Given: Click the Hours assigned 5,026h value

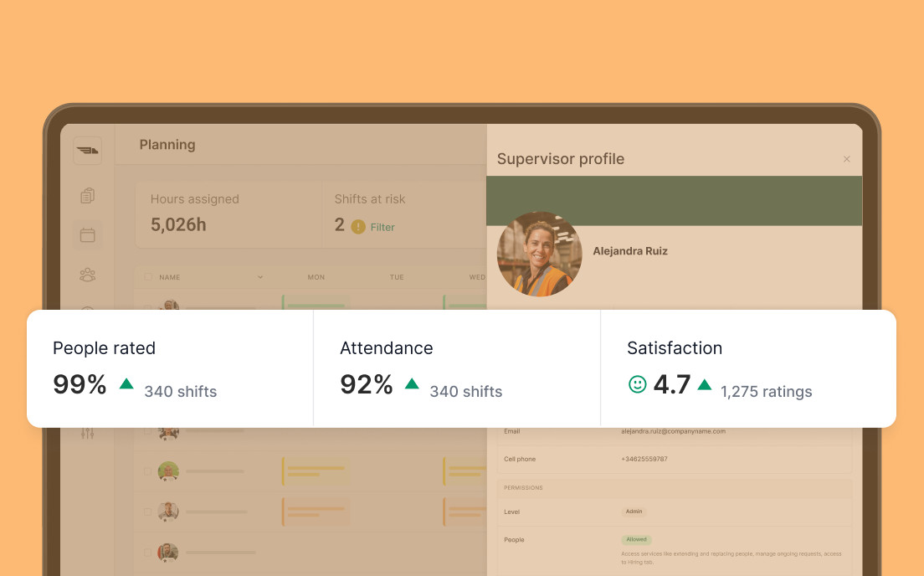Looking at the screenshot, I should click(178, 224).
